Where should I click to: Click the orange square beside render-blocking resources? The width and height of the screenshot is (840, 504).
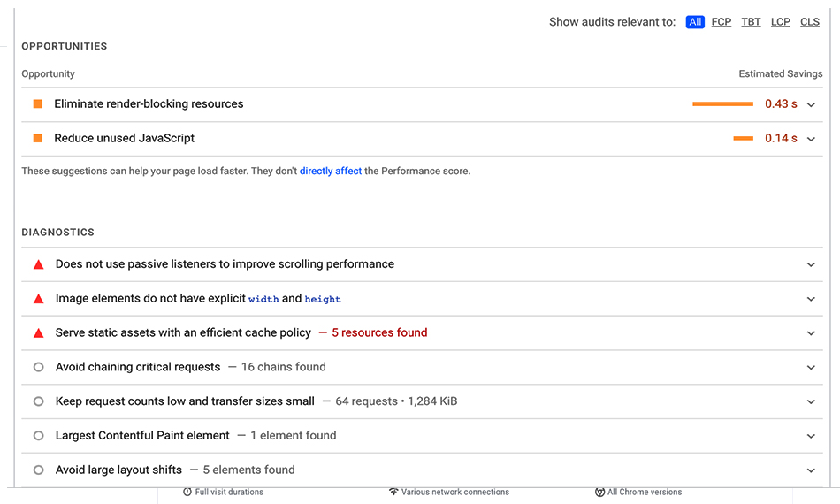pos(38,104)
